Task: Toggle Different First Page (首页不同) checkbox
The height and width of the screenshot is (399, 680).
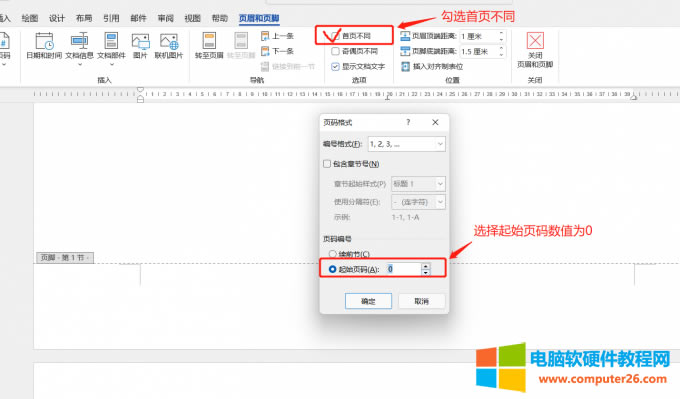Action: [335, 36]
